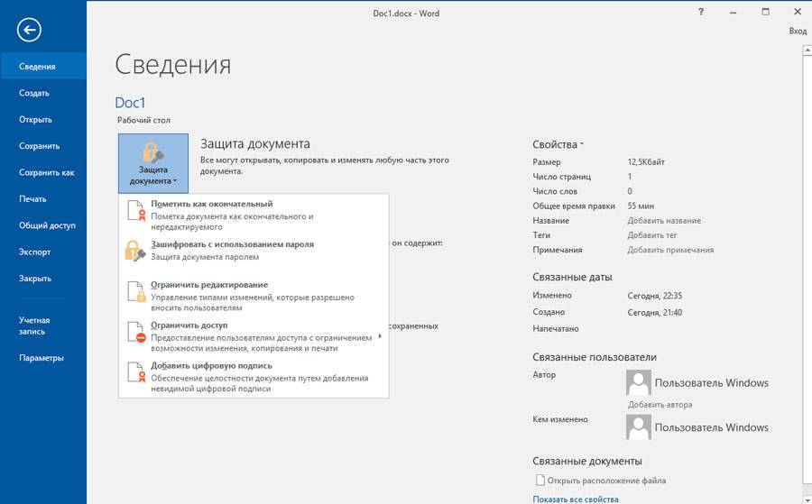Click the Создано date Сегодня, 21:40
The image size is (812, 504).
pos(655,312)
